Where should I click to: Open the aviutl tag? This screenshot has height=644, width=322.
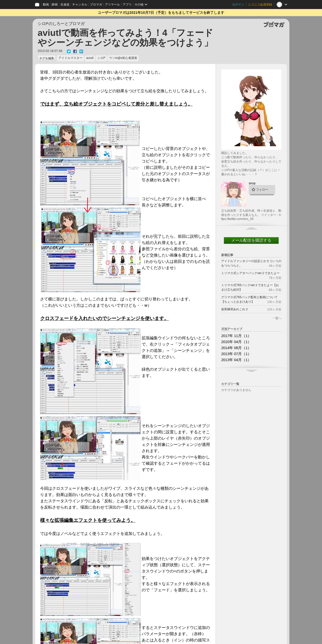(x=90, y=58)
